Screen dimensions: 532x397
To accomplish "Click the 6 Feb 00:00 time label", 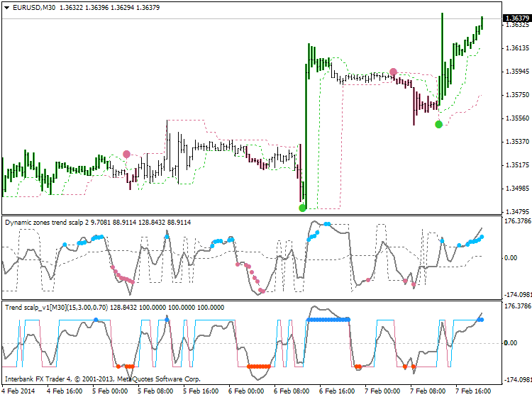I will [246, 391].
